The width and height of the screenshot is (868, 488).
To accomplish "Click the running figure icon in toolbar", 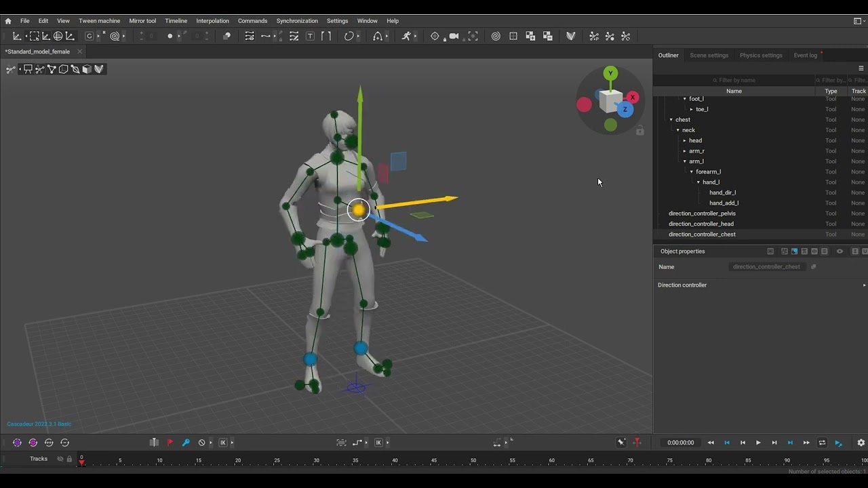I will pyautogui.click(x=406, y=36).
